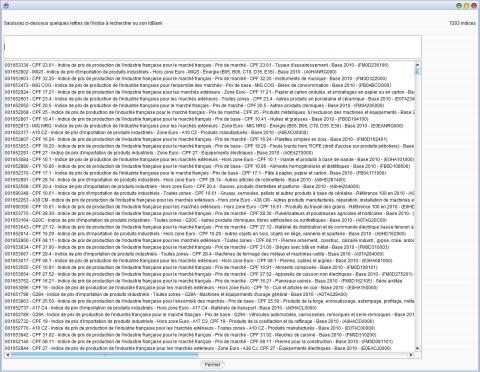Click the green window control button
Viewport: 480px width, 372px height.
(x=459, y=5)
